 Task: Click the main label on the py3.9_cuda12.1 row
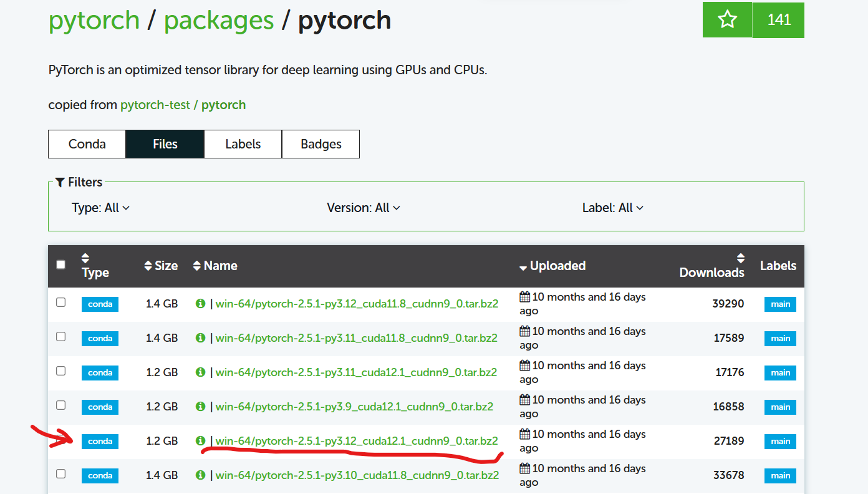(779, 407)
